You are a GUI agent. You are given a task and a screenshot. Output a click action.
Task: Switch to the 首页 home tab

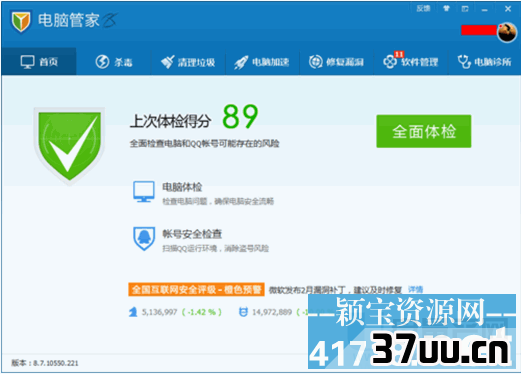click(x=39, y=62)
